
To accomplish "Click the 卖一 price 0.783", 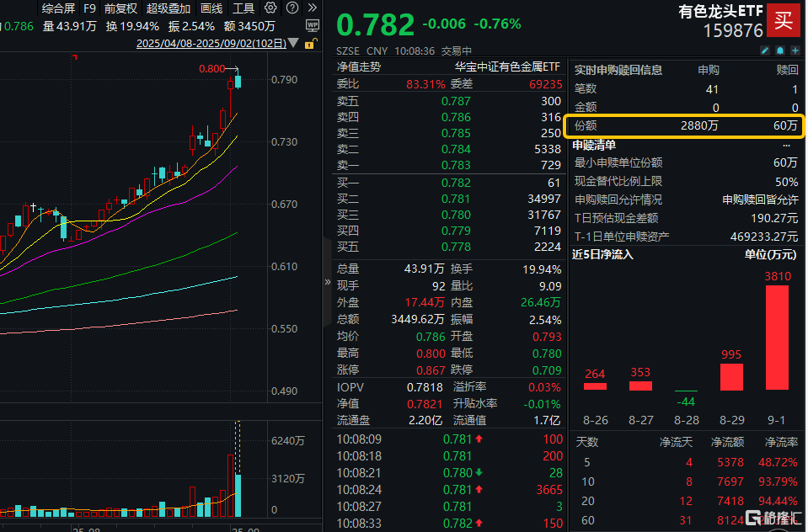I will 456,165.
